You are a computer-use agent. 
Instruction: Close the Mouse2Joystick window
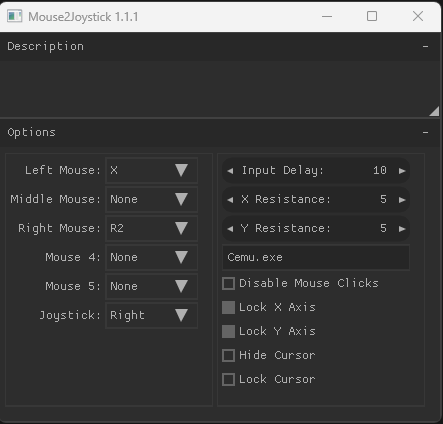[418, 16]
